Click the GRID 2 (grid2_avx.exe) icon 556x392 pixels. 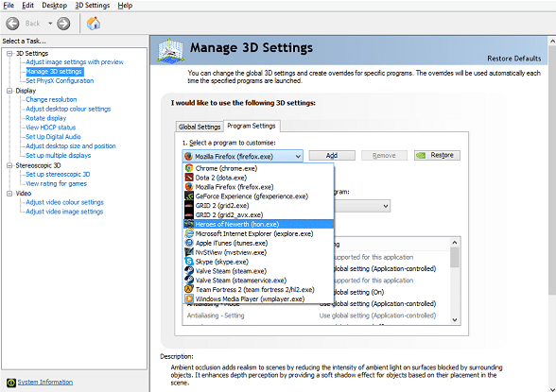(x=189, y=214)
